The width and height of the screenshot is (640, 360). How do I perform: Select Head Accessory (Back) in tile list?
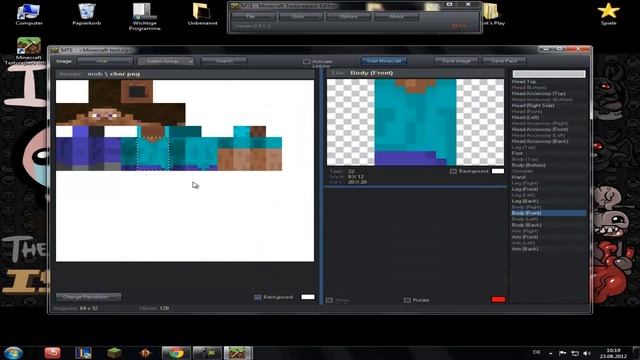pos(540,141)
